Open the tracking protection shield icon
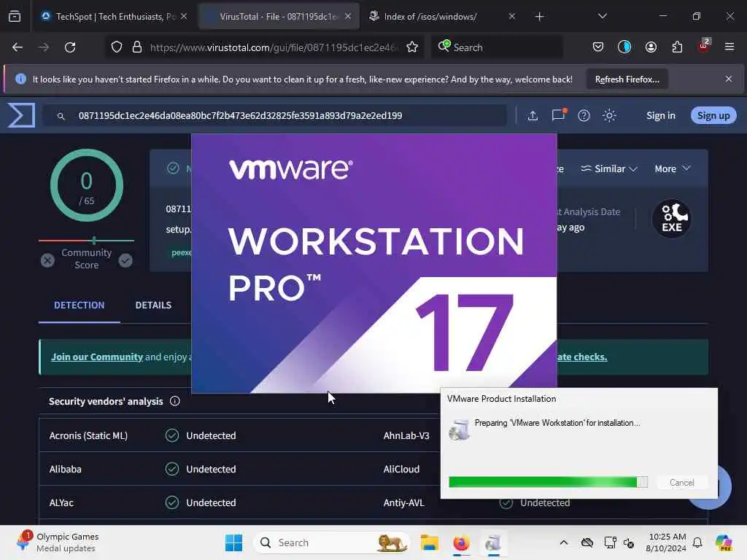This screenshot has height=560, width=747. tap(117, 47)
